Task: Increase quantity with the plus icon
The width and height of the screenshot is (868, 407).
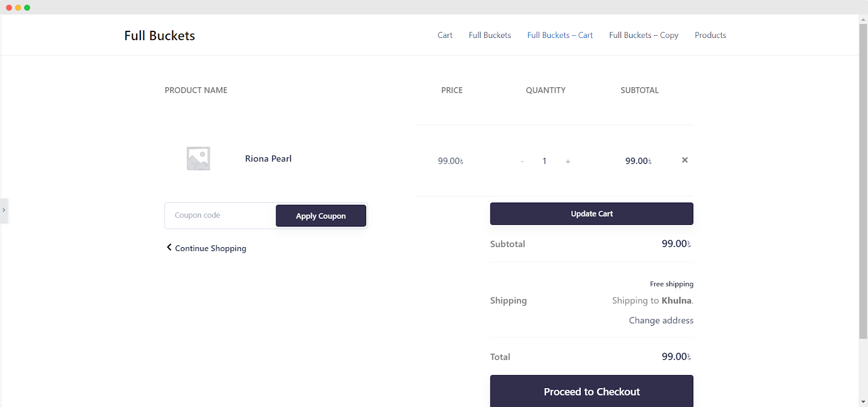Action: click(567, 161)
